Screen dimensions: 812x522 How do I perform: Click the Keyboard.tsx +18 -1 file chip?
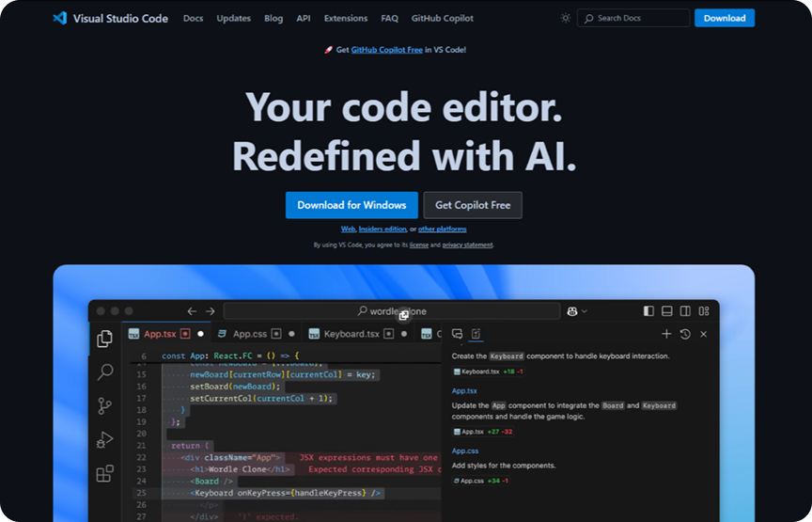(489, 372)
